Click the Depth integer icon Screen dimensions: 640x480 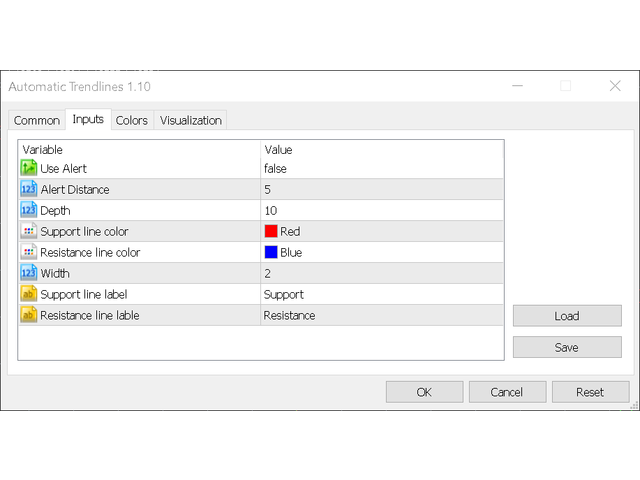[x=29, y=210]
